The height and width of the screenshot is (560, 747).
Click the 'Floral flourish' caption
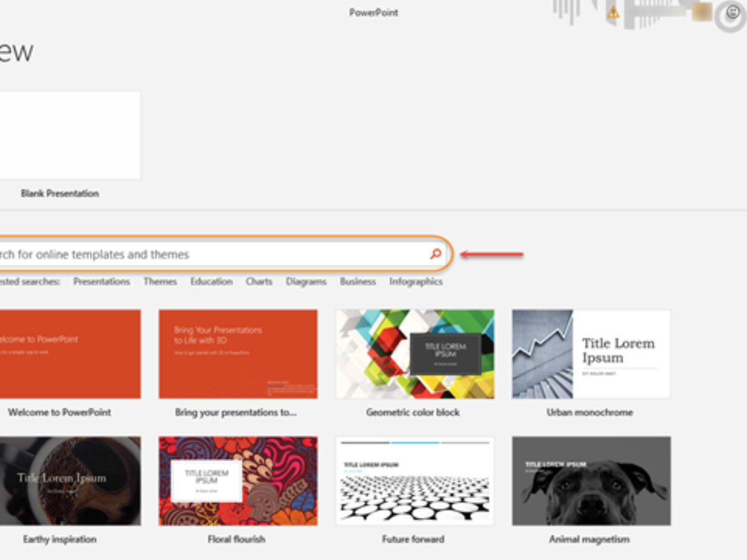click(x=237, y=539)
